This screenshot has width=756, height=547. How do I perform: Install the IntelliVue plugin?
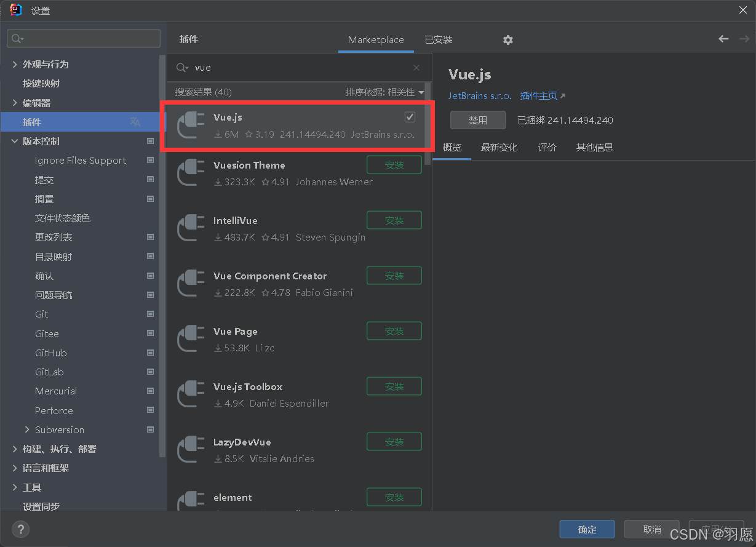394,220
